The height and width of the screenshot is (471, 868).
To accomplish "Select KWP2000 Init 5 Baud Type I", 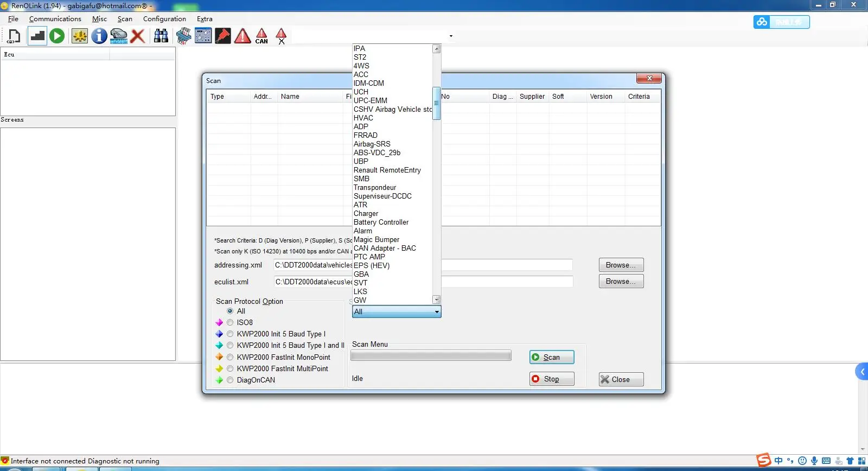I will [230, 334].
